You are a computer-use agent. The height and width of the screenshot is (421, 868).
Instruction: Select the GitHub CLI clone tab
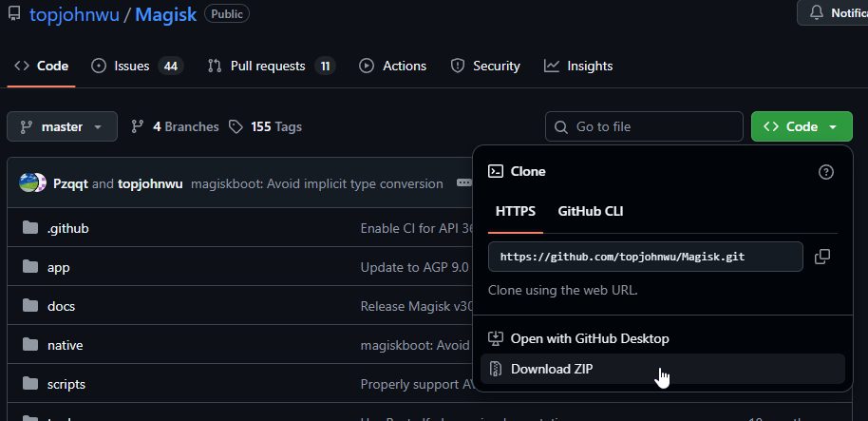point(591,212)
